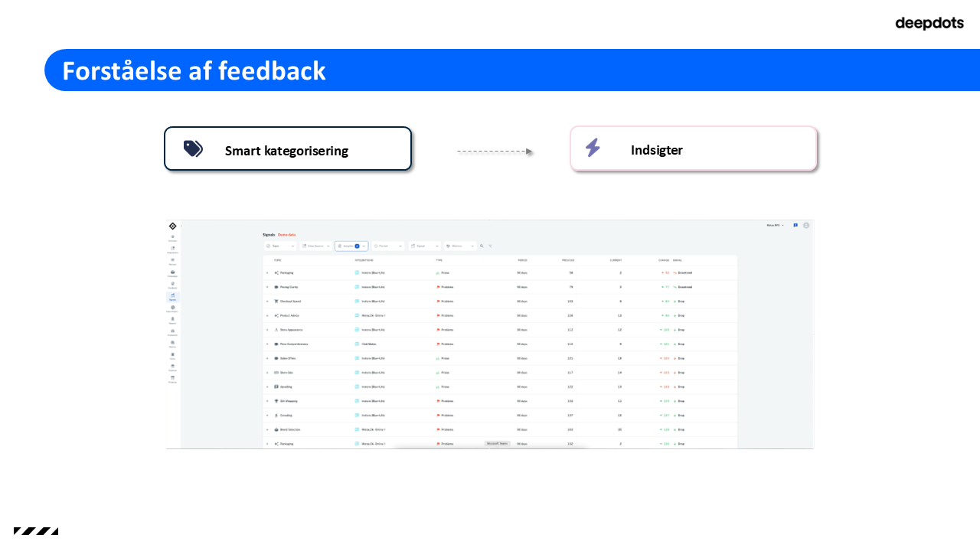This screenshot has height=551, width=980.
Task: Open Campaigns in the sidebar
Action: (172, 273)
